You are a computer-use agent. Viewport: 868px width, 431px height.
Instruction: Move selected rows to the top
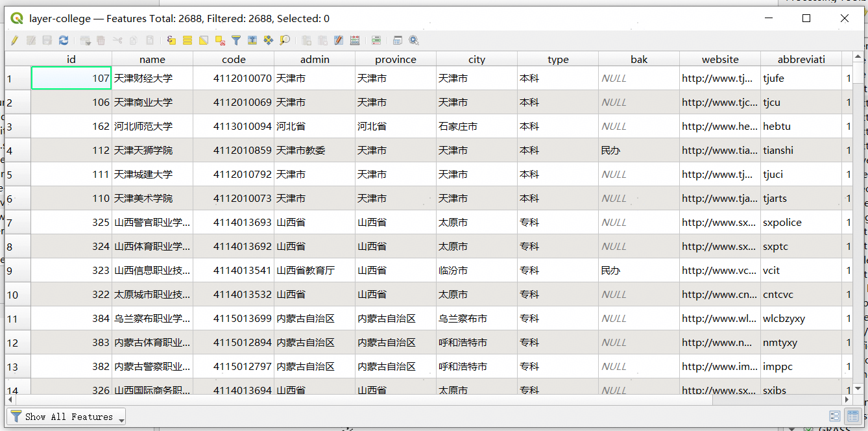click(x=252, y=40)
